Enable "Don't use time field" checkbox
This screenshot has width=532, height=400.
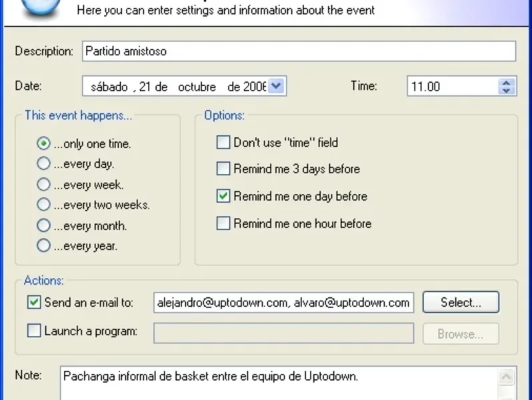point(223,142)
